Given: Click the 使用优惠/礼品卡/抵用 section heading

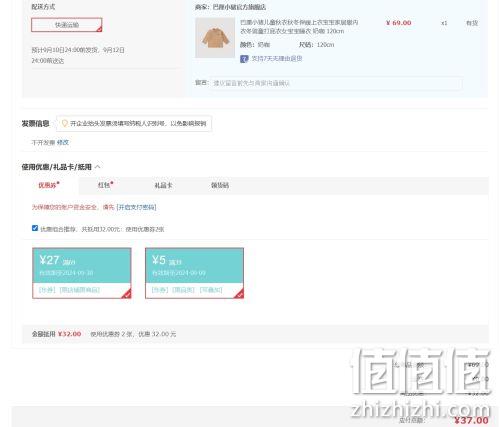Looking at the screenshot, I should 56,167.
